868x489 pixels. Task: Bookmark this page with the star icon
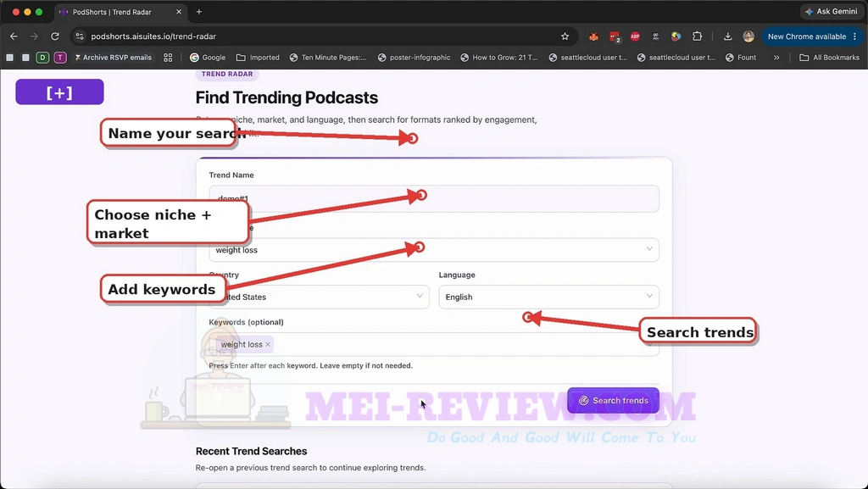[565, 36]
